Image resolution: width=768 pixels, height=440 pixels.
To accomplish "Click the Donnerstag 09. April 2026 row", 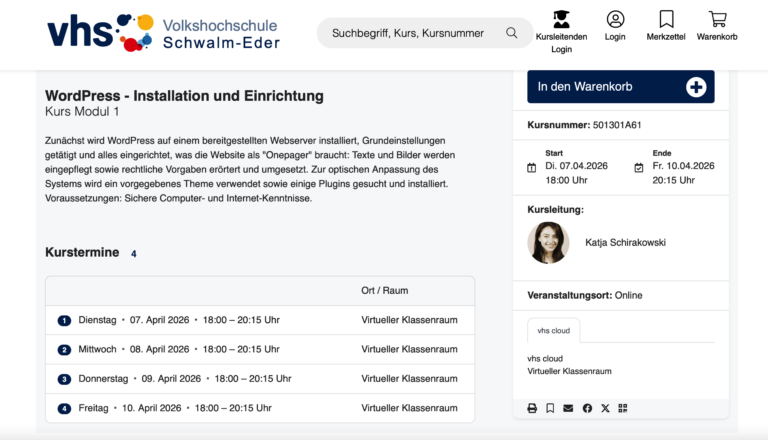I will click(260, 379).
